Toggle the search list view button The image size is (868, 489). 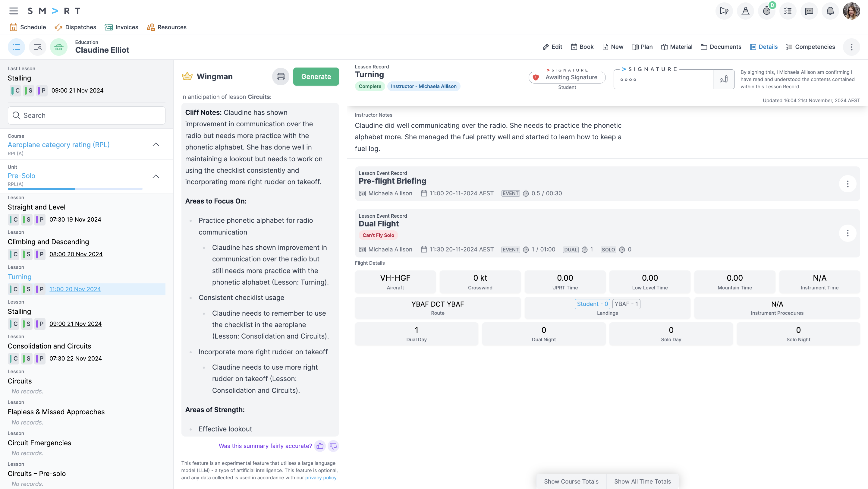point(37,47)
